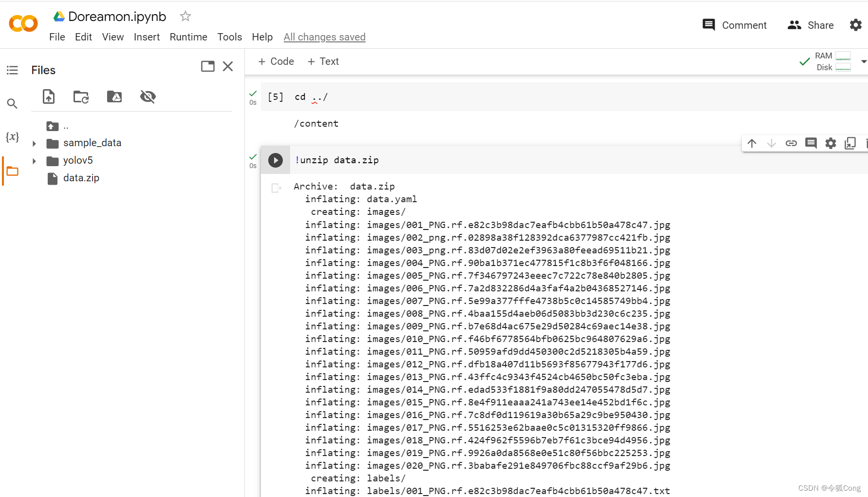Open the Colab home logo
Screen dimensions: 868x497
click(x=23, y=23)
